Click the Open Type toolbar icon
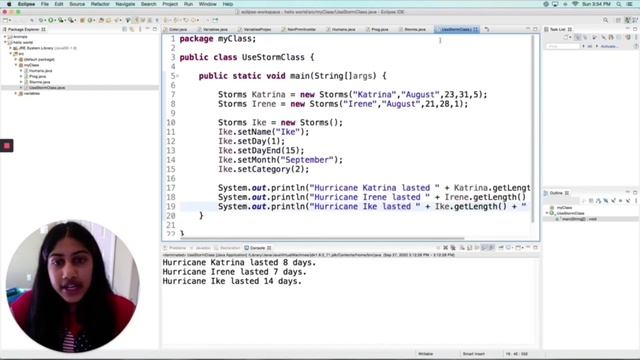The height and width of the screenshot is (360, 640). pos(100,20)
